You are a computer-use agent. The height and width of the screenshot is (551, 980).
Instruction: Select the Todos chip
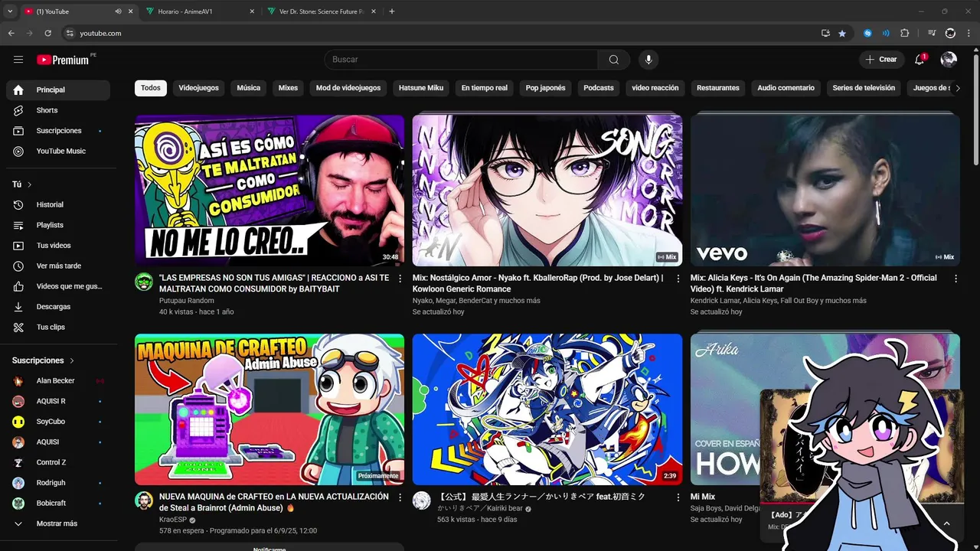(x=151, y=88)
